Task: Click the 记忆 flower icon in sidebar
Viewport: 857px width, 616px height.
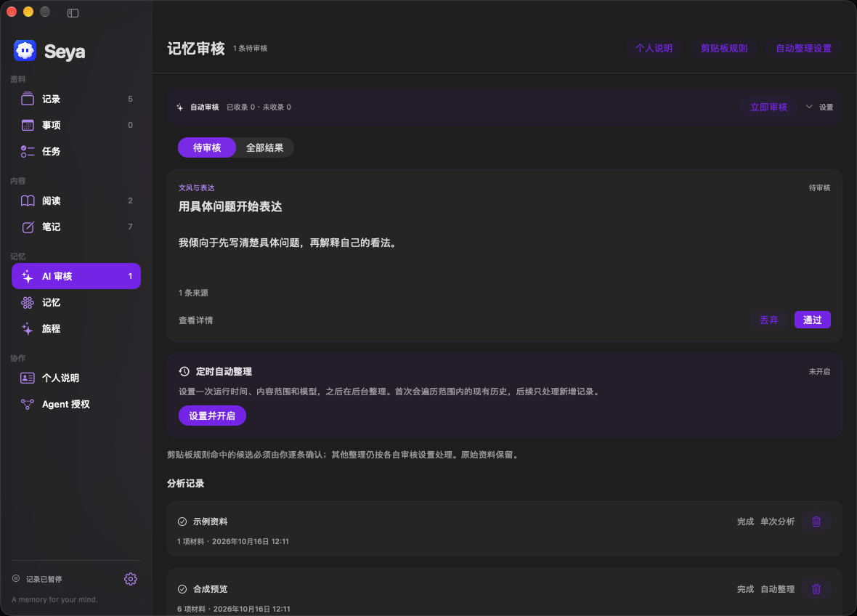Action: 28,302
